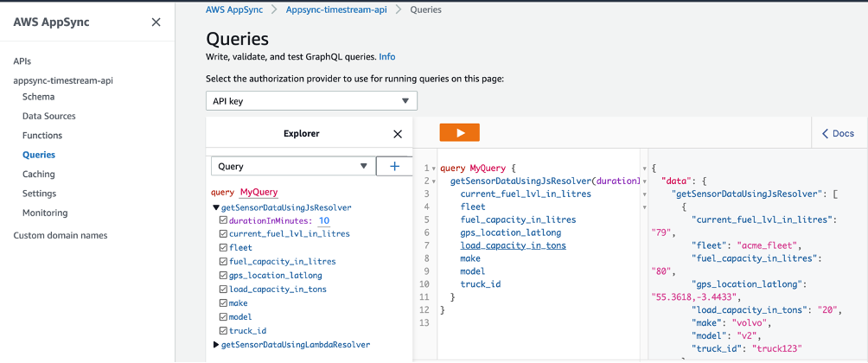The width and height of the screenshot is (868, 363).
Task: Edit the MyQuery name field
Action: 258,193
